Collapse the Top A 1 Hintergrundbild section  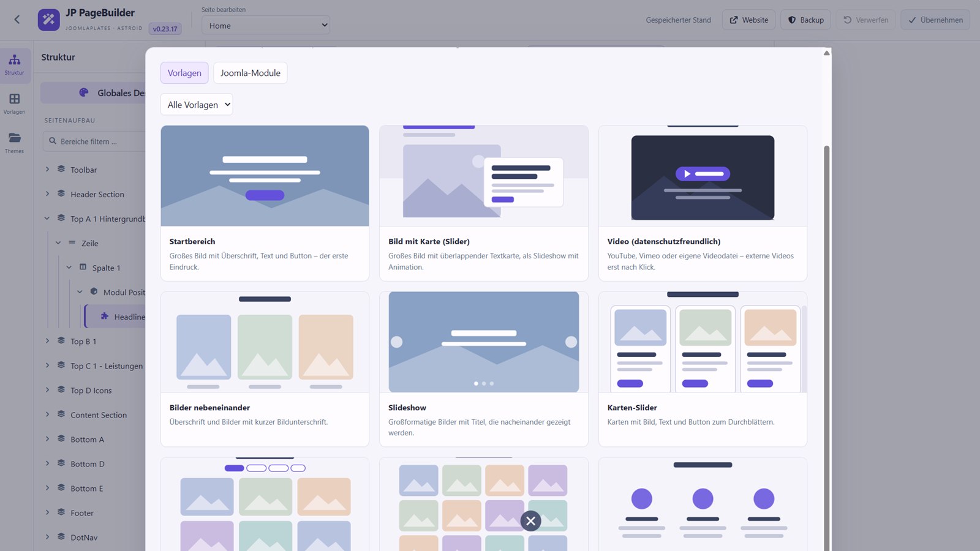tap(47, 218)
